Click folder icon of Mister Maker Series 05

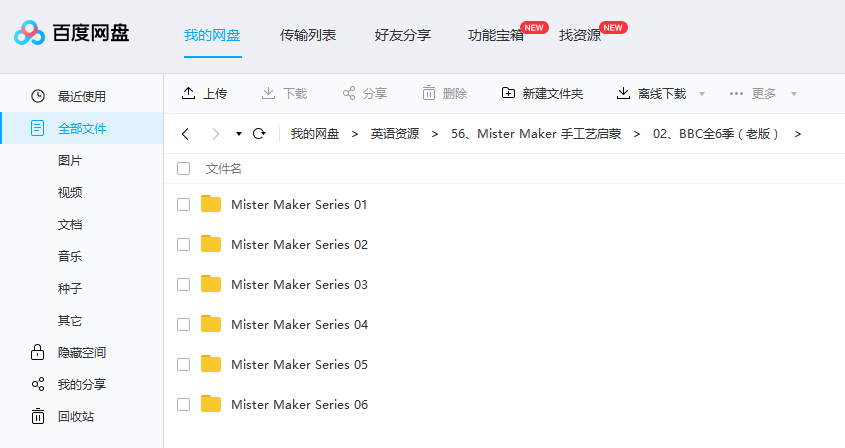(x=211, y=364)
